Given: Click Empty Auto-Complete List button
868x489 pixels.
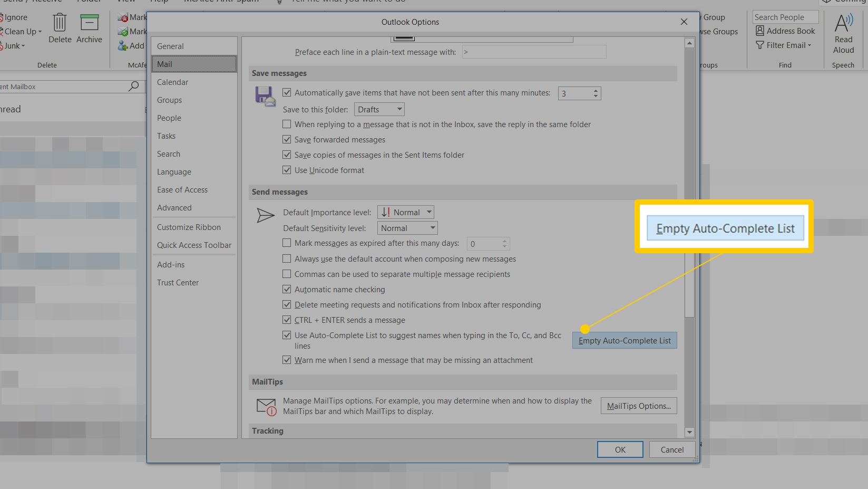Looking at the screenshot, I should point(625,341).
